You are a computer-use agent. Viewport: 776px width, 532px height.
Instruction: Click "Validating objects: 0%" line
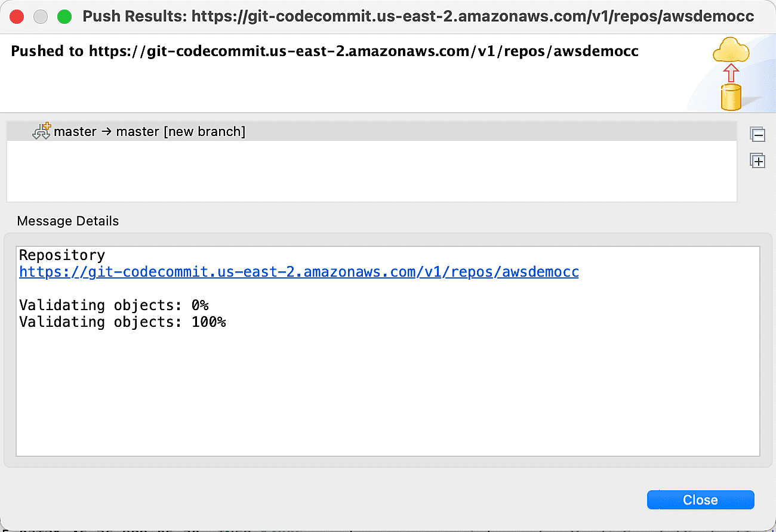[x=114, y=305]
